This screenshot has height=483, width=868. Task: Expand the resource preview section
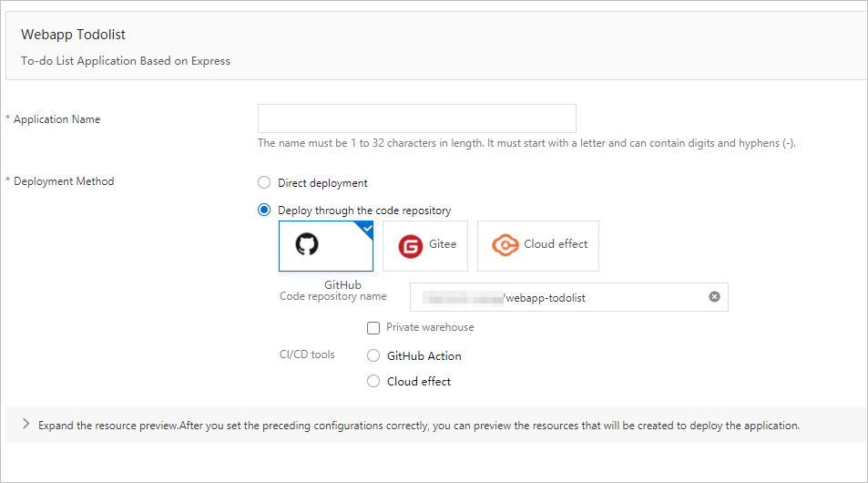tap(26, 425)
